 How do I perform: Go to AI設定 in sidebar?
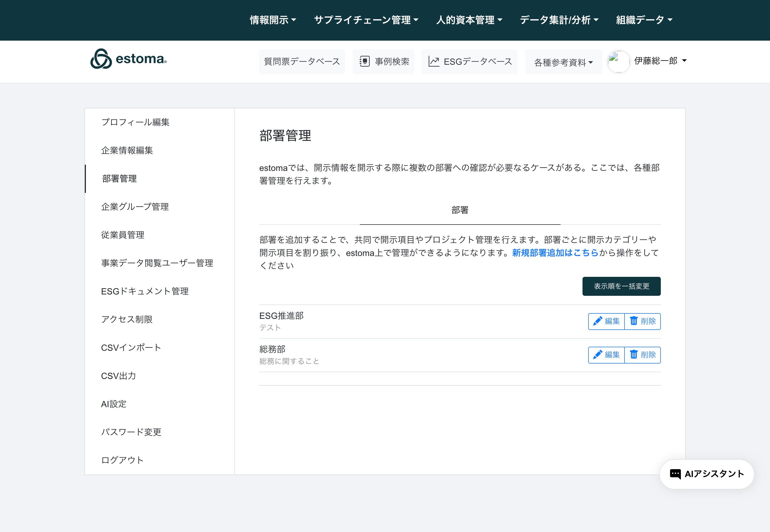(114, 404)
